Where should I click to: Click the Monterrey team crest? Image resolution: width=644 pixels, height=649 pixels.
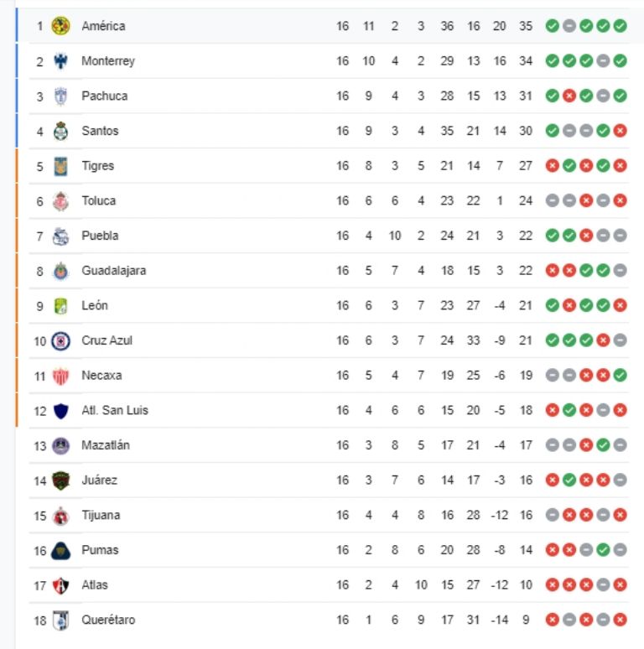(x=60, y=61)
